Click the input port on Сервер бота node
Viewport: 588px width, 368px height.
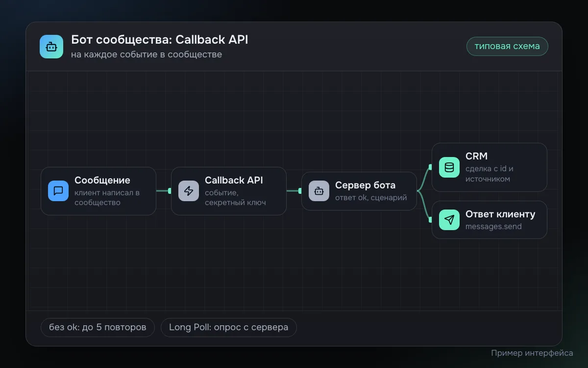pyautogui.click(x=300, y=191)
